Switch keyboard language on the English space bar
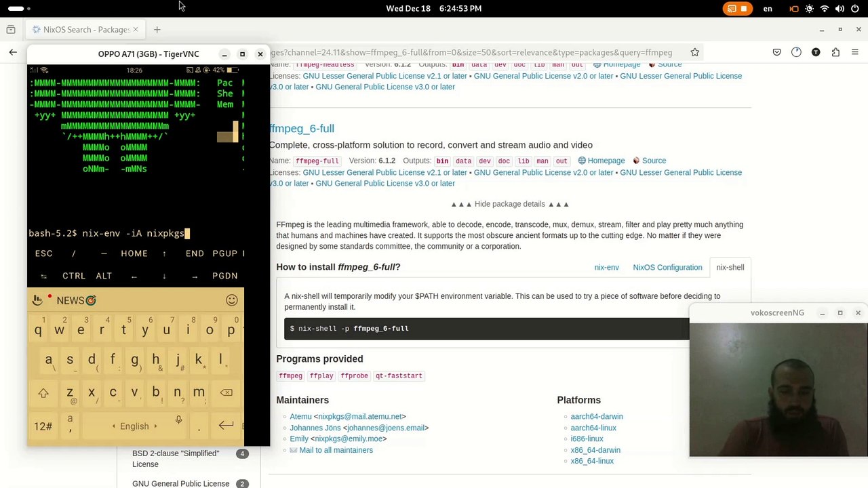Screen dimensions: 868x488 coord(134,426)
